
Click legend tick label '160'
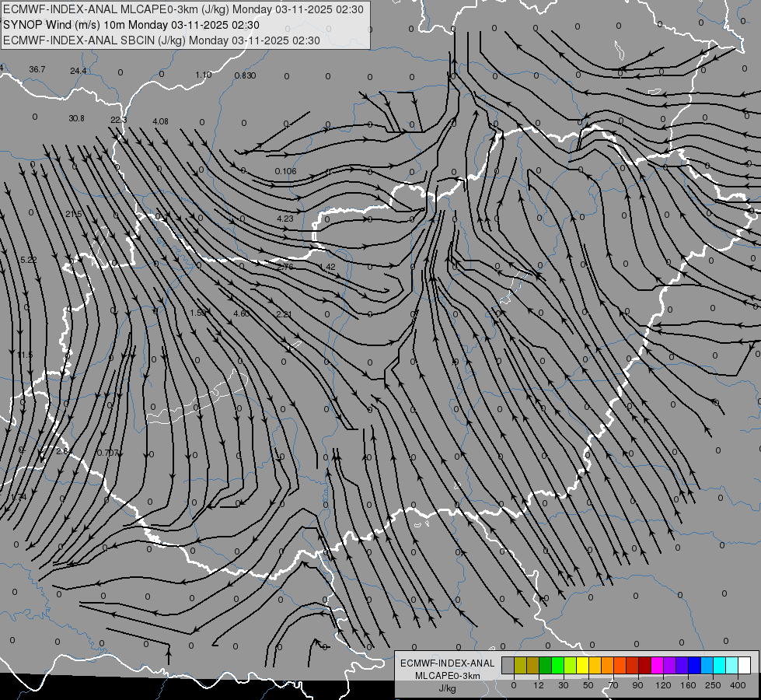tap(688, 685)
